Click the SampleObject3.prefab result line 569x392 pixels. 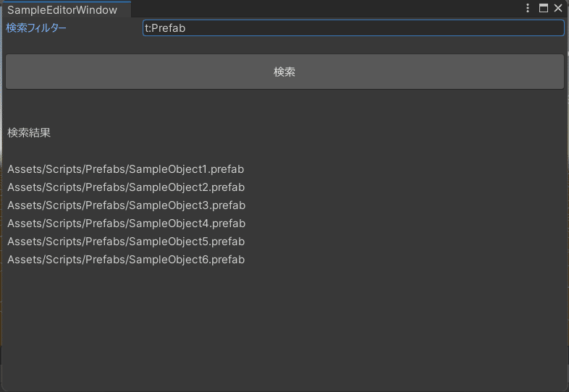point(126,205)
